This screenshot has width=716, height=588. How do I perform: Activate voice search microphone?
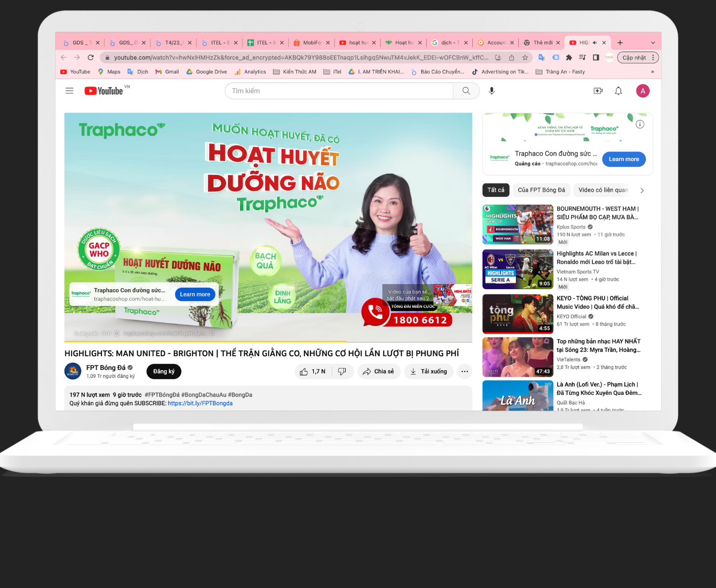pos(492,91)
